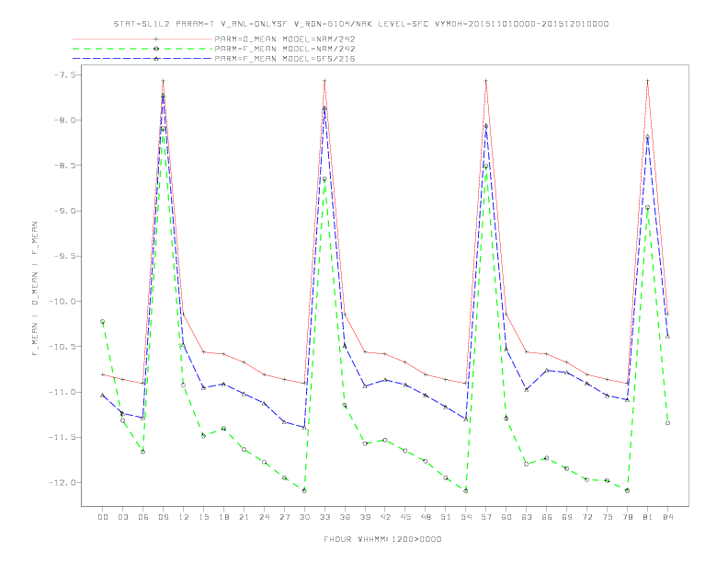The image size is (728, 563).
Task: Click the x-axis tick label 24
Action: (x=264, y=517)
